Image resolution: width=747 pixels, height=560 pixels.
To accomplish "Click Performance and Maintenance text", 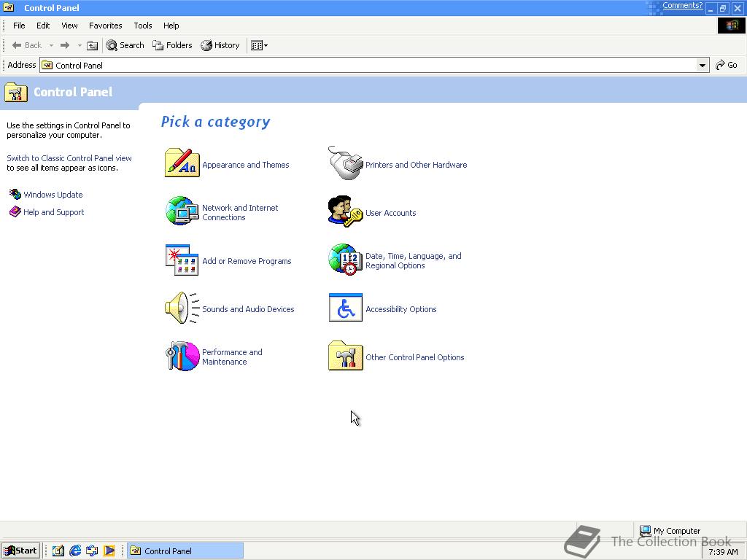I will coord(232,357).
